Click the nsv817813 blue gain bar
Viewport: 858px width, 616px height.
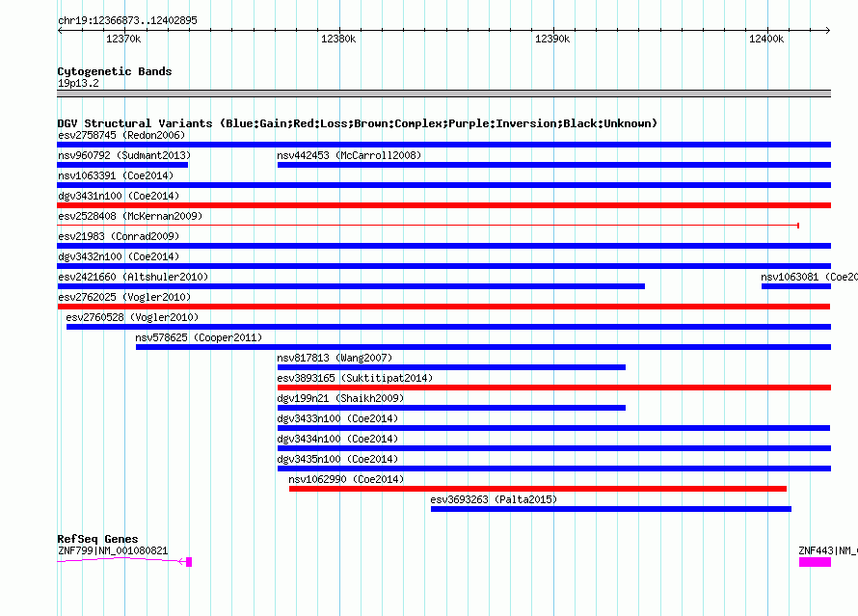(x=451, y=367)
